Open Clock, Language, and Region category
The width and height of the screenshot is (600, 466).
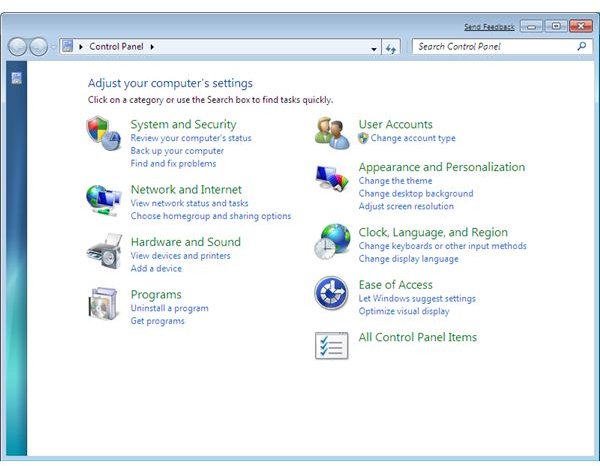point(433,232)
